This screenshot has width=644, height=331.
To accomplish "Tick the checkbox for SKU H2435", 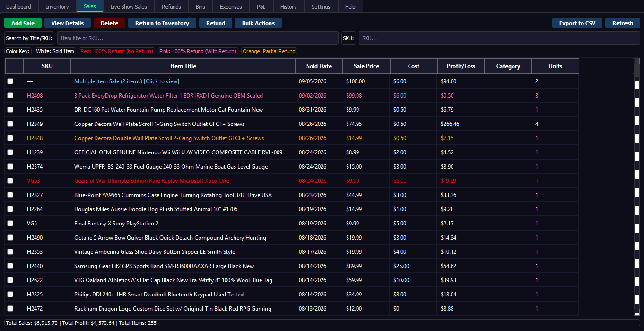I will tap(10, 110).
